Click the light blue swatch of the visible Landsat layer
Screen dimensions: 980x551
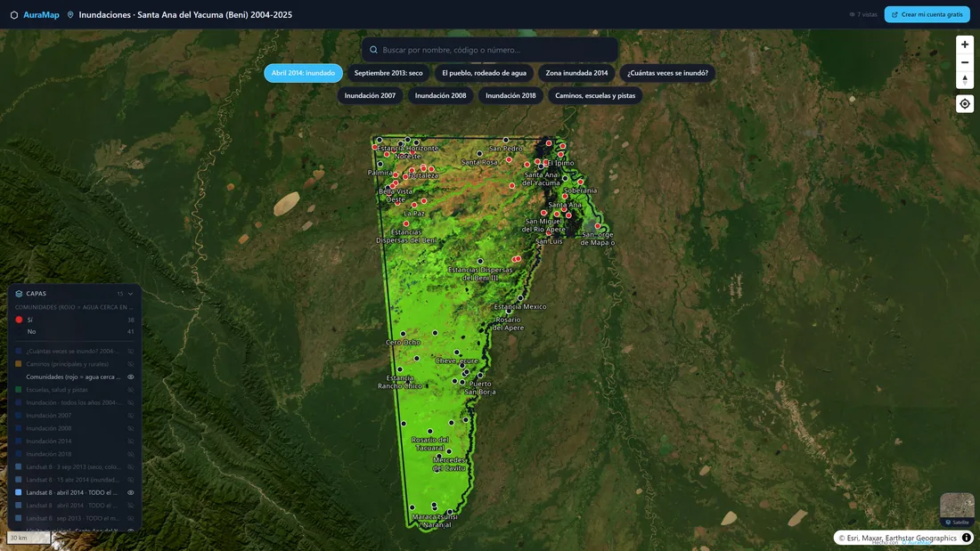coord(19,492)
